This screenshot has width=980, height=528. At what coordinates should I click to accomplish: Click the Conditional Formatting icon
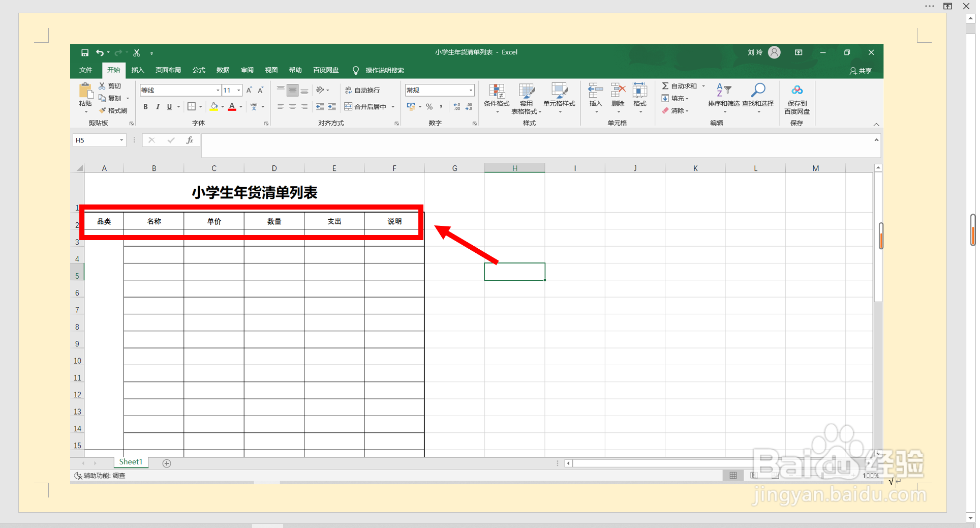pyautogui.click(x=497, y=91)
